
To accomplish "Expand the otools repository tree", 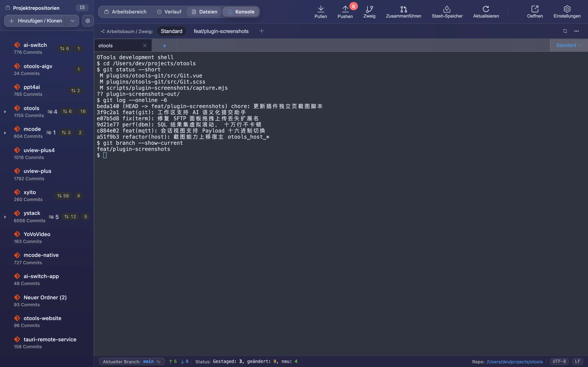I will pyautogui.click(x=5, y=112).
